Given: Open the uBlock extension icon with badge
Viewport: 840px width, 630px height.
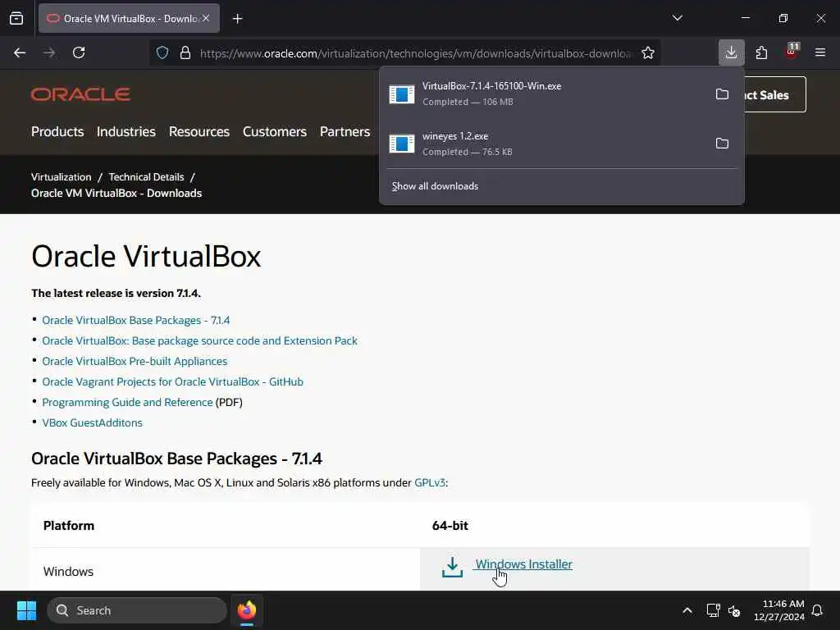Looking at the screenshot, I should 792,52.
